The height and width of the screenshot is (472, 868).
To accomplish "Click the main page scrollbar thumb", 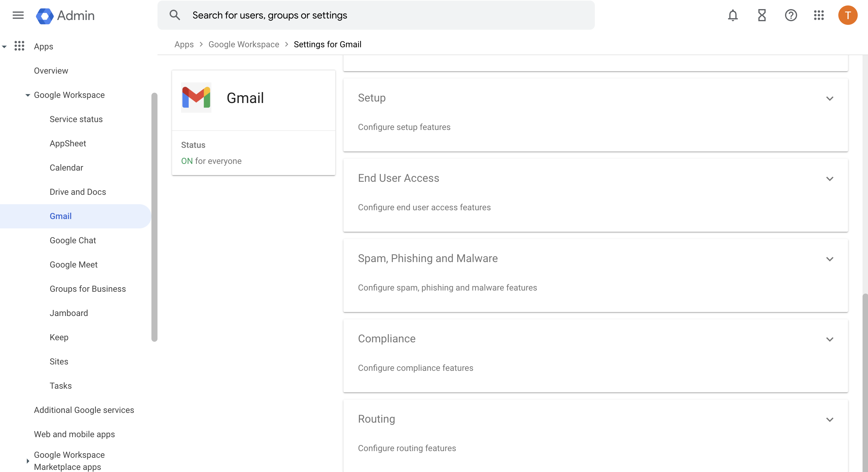I will pyautogui.click(x=865, y=383).
